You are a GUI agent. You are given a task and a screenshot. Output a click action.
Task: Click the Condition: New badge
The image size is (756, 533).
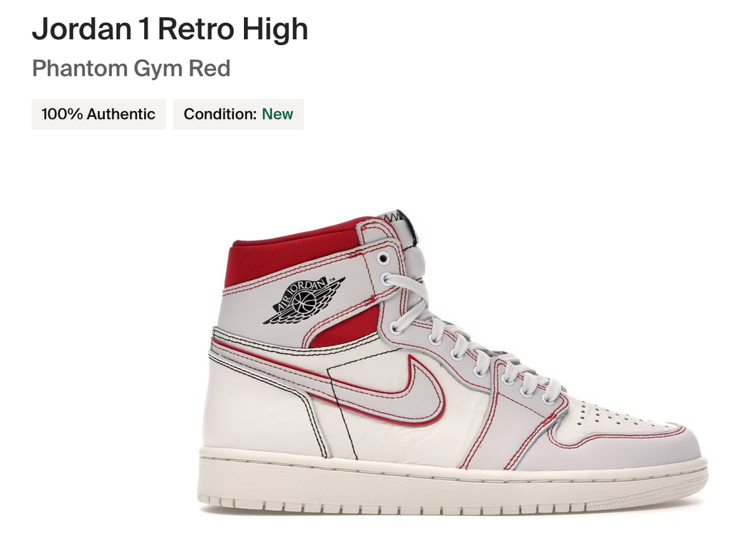point(238,114)
